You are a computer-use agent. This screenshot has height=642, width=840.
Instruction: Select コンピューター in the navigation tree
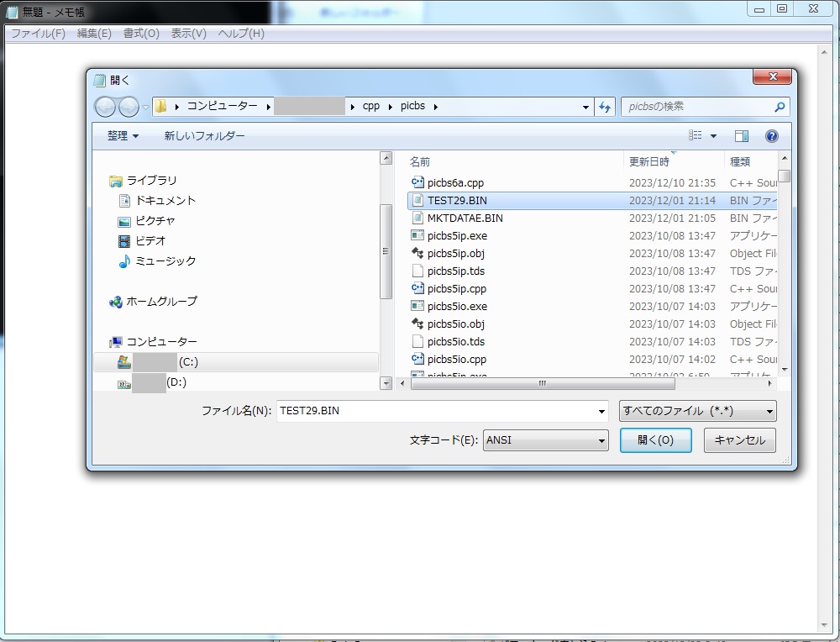tap(161, 342)
